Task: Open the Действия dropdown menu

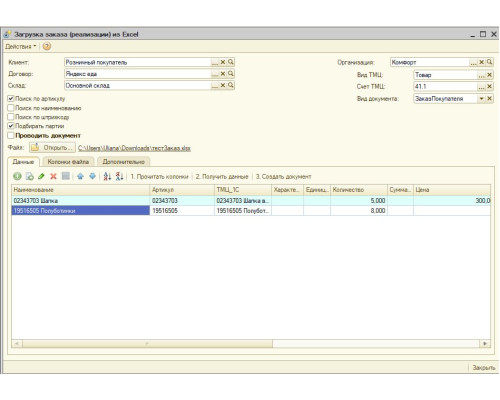Action: pos(21,46)
